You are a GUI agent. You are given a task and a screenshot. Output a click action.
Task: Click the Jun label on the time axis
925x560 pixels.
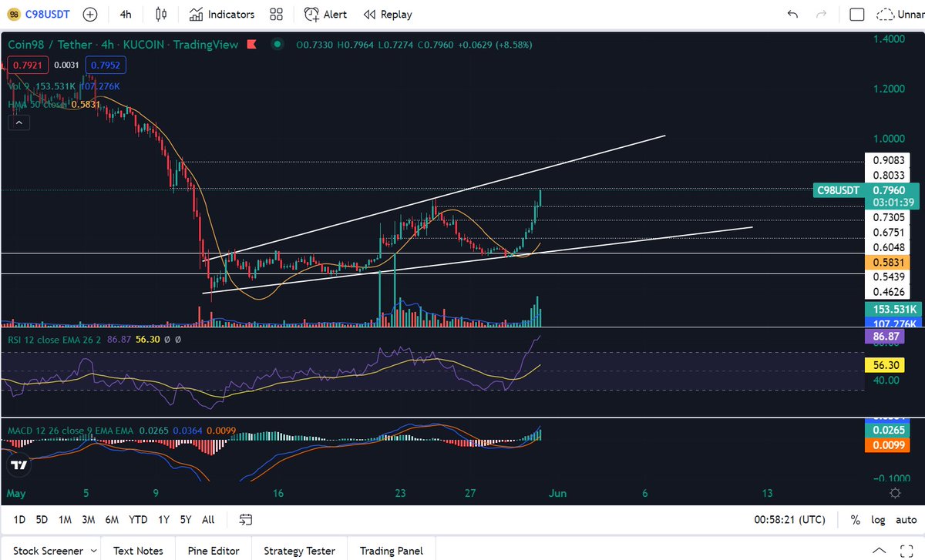(557, 493)
